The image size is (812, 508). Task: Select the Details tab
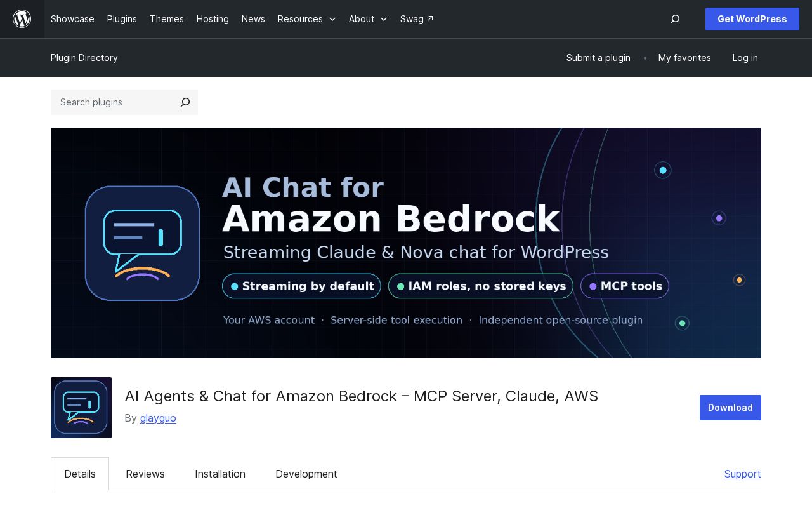tap(80, 474)
